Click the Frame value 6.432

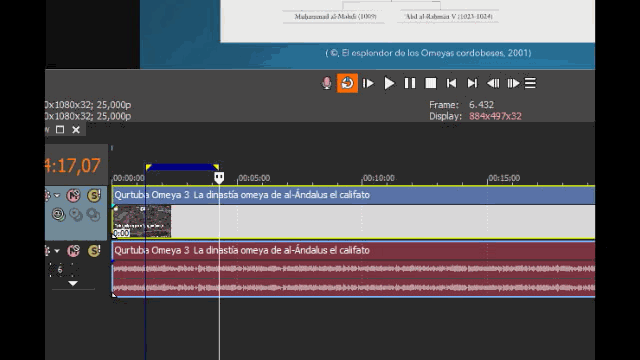[x=481, y=105]
